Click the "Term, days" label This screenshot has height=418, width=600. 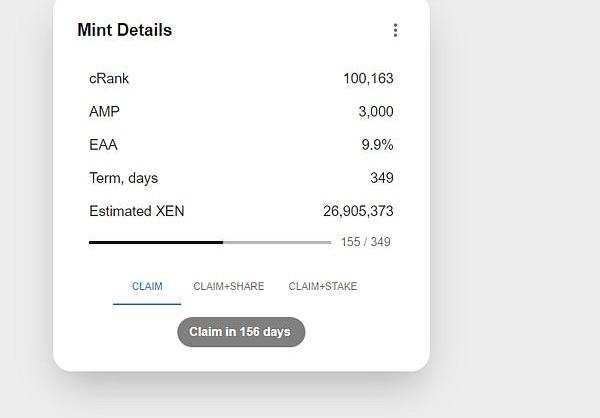click(123, 178)
